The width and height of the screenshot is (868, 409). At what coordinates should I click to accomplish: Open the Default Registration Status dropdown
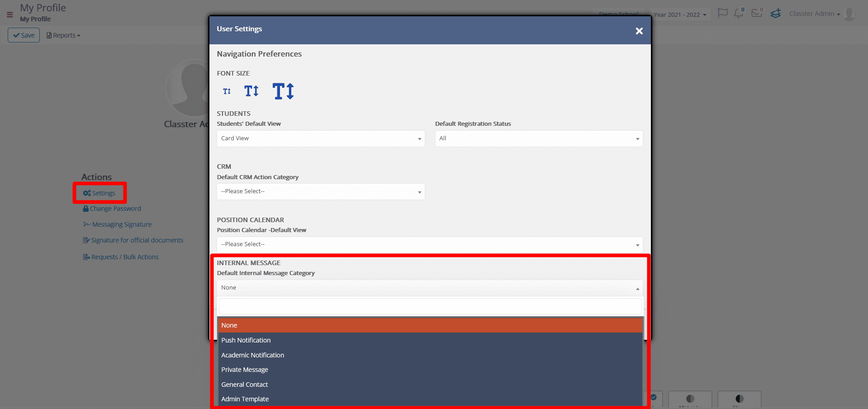(x=539, y=138)
